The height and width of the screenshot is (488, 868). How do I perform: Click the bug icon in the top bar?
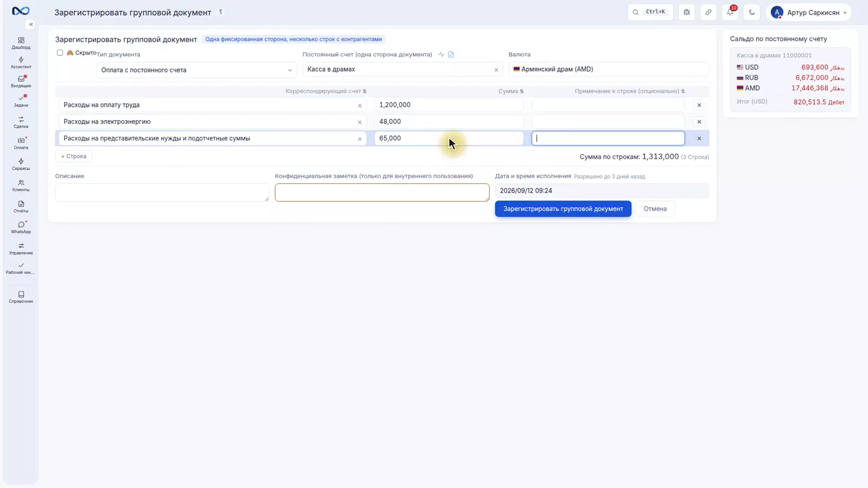(687, 12)
